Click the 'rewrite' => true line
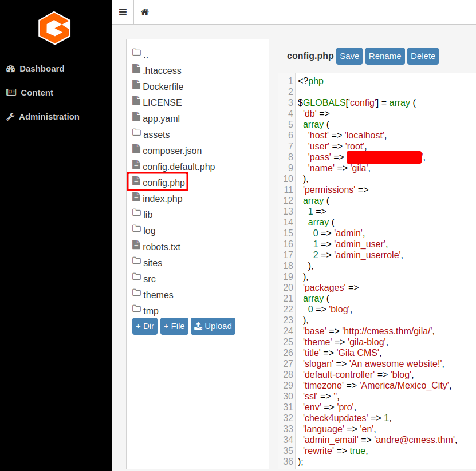 (x=336, y=451)
